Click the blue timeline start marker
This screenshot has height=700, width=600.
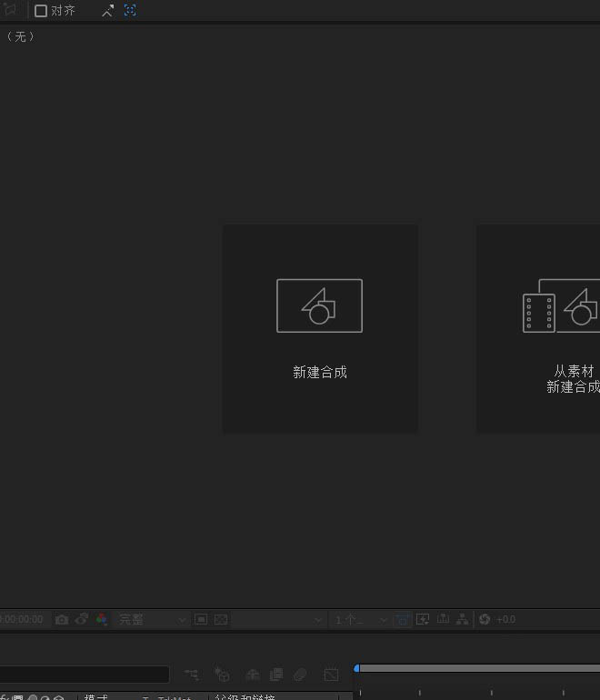click(356, 668)
